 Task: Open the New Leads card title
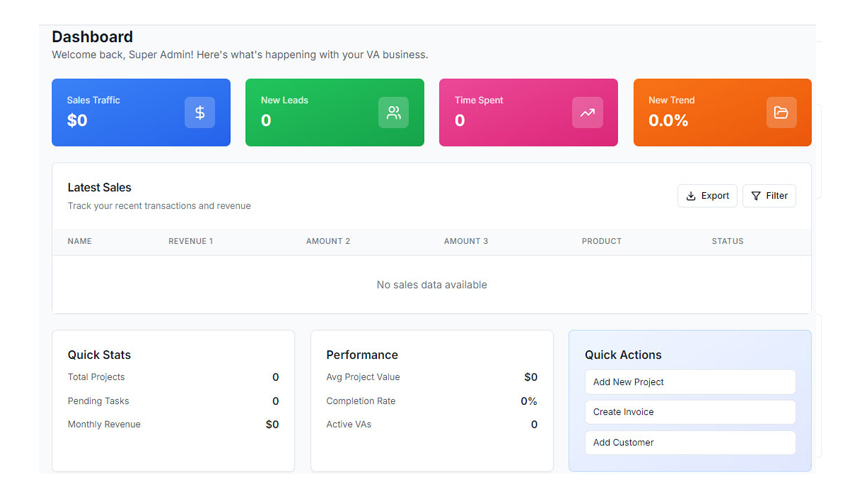tap(284, 100)
